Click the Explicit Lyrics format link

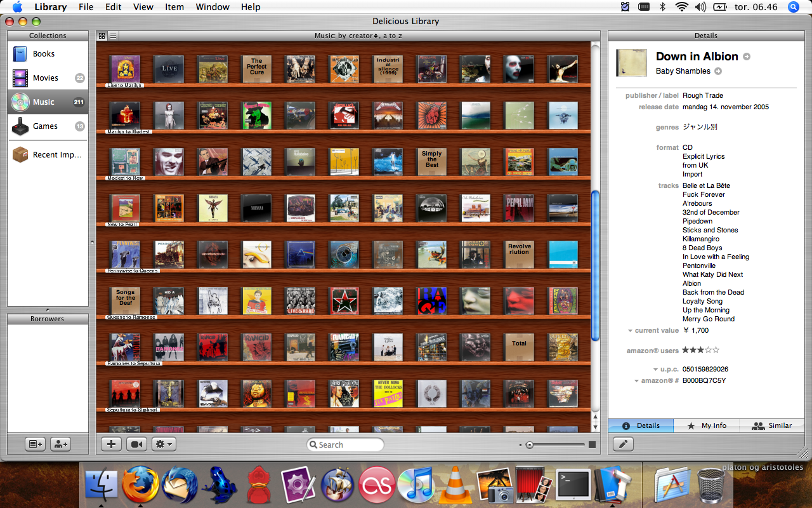[704, 156]
